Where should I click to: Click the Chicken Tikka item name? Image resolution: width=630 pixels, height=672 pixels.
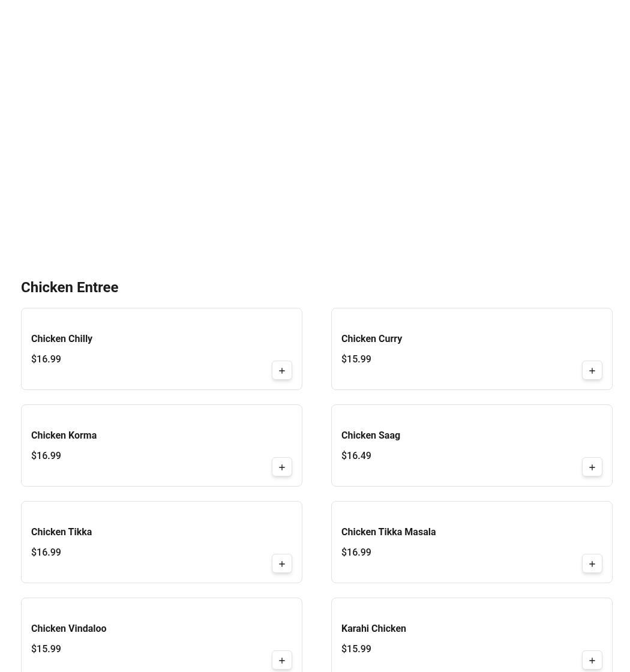(x=61, y=532)
